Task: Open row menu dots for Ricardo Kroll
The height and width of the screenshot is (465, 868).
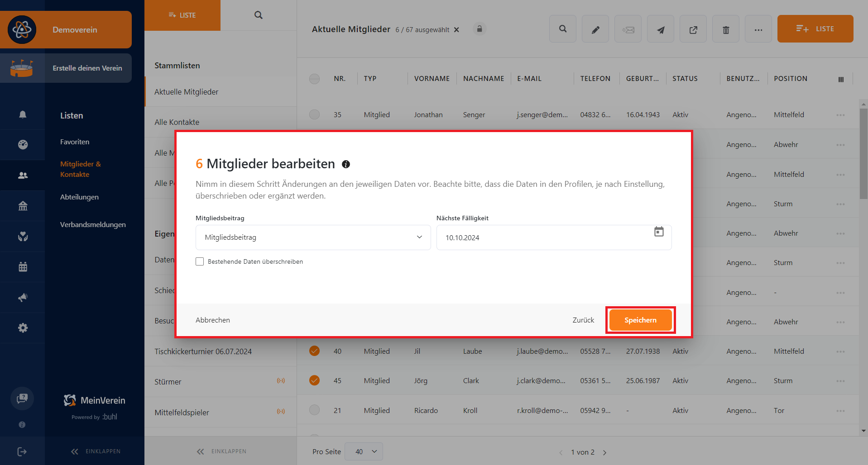Action: [x=840, y=411]
